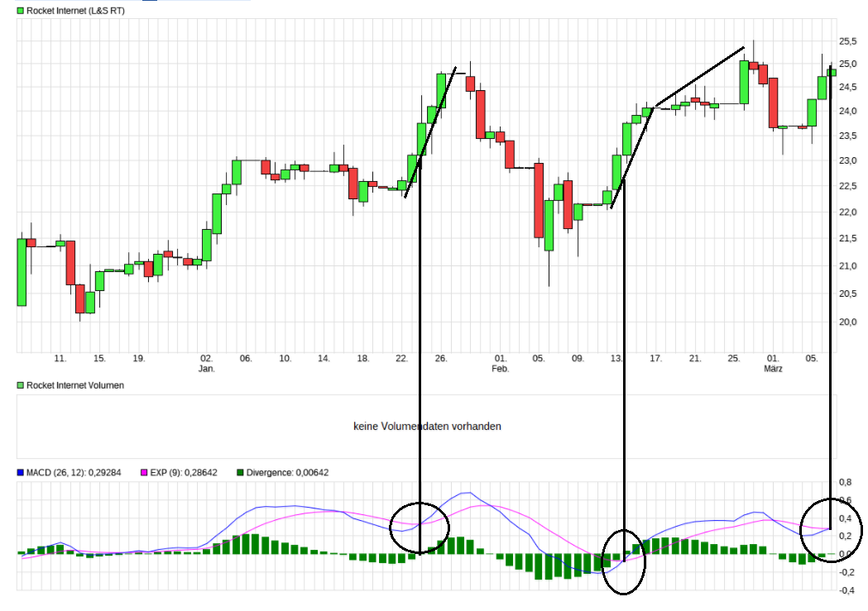Image resolution: width=868 pixels, height=611 pixels.
Task: Click the Rocket Internet Volumen label
Action: point(75,385)
